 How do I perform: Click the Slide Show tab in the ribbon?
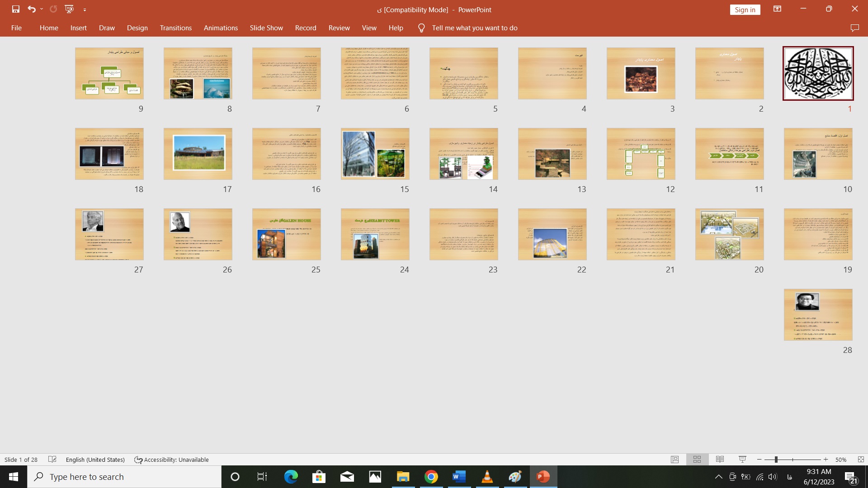266,28
